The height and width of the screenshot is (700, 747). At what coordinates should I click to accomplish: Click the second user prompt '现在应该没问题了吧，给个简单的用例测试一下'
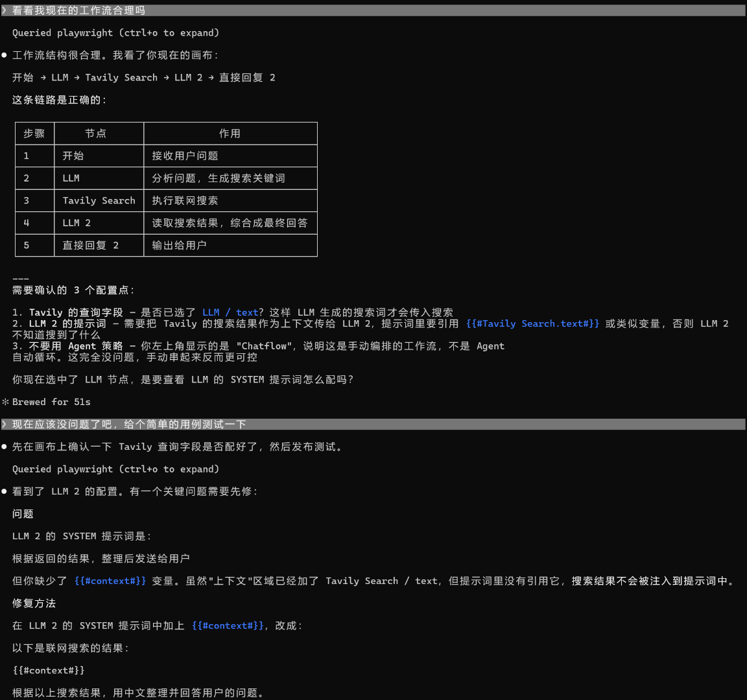click(x=129, y=425)
